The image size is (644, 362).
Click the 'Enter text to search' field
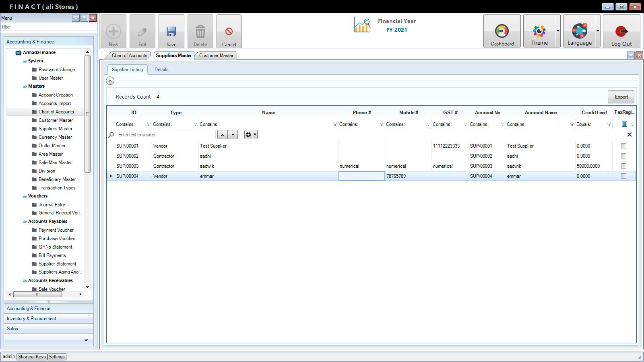(166, 135)
